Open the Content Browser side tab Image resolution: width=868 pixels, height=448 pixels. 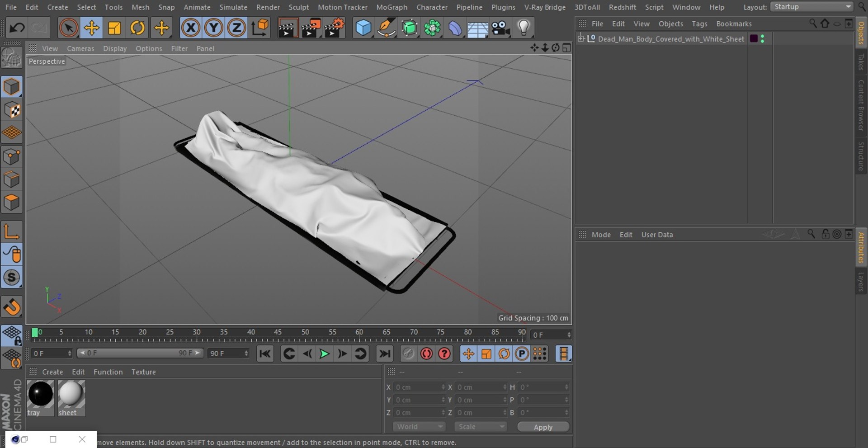(x=861, y=105)
